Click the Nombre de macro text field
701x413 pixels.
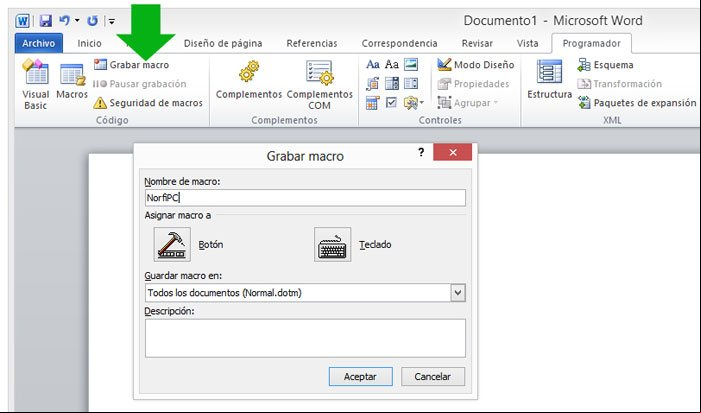click(305, 198)
